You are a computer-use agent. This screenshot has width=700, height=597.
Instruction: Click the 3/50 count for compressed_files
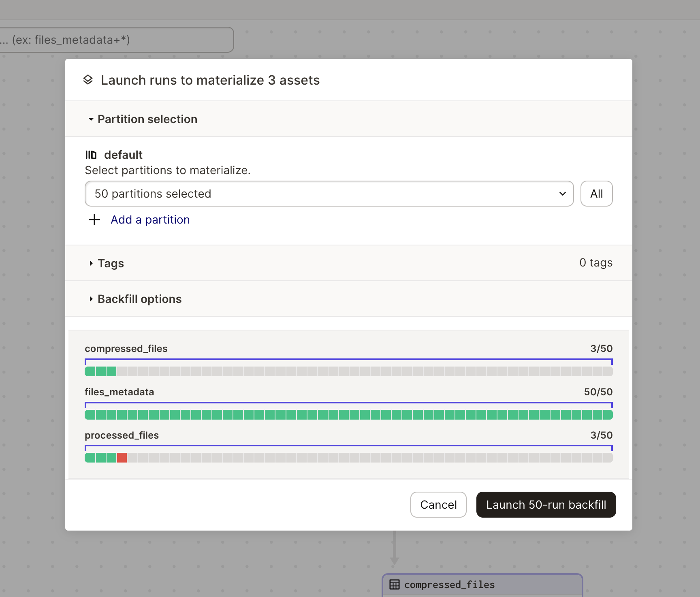click(602, 348)
